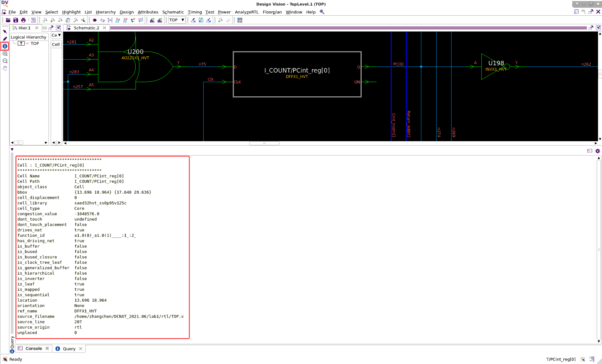
Task: Collapse the query panel purple triangle
Action: point(12,149)
